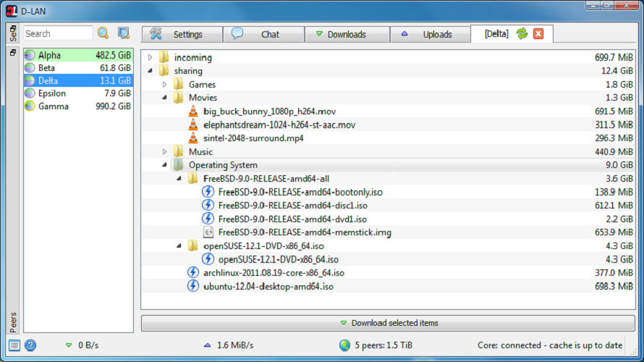
Task: Click elephantsdream VLC cone icon
Action: click(x=193, y=125)
